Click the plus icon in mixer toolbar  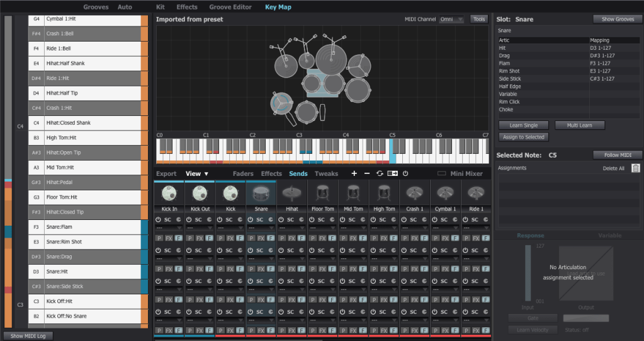tap(354, 173)
